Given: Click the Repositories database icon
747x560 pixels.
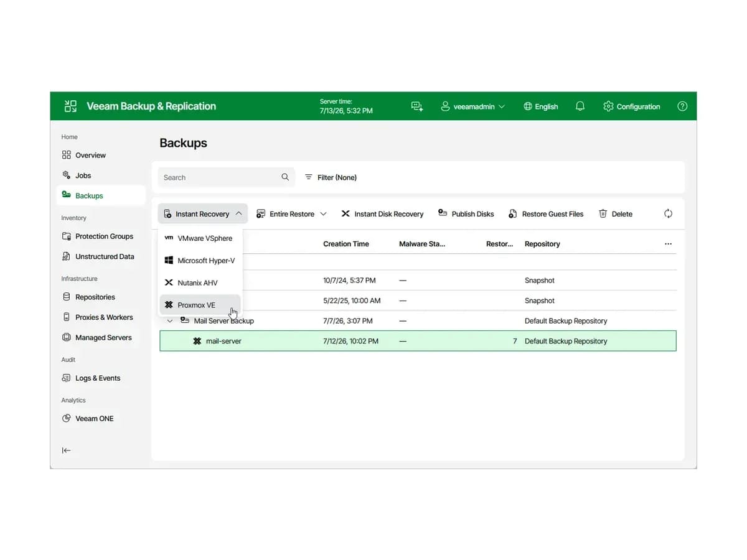Looking at the screenshot, I should (x=67, y=297).
